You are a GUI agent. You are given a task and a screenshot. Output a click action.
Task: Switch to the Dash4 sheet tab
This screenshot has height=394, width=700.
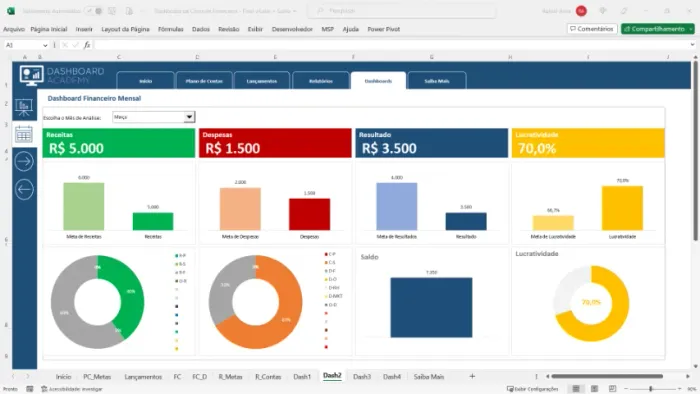(392, 377)
